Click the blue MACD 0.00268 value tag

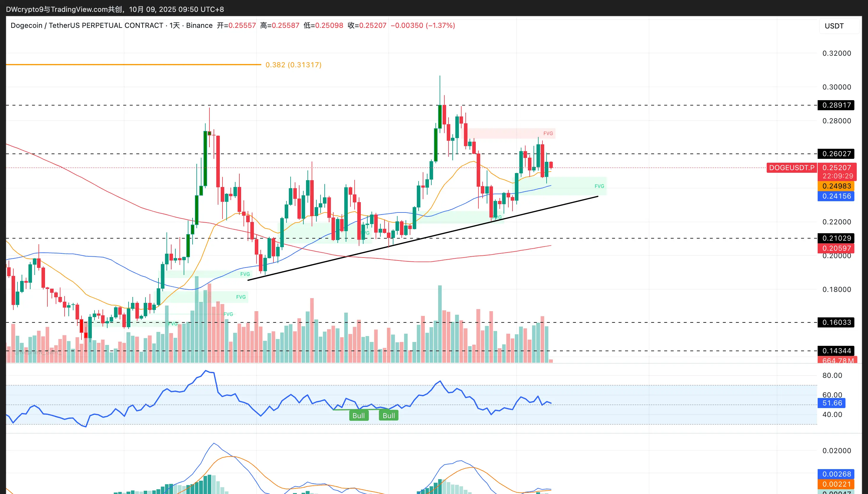(x=836, y=474)
